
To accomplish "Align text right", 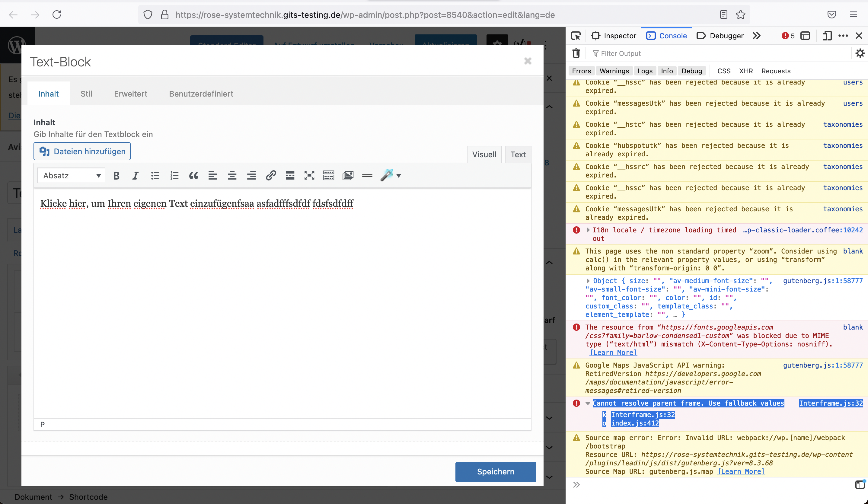I will click(251, 176).
